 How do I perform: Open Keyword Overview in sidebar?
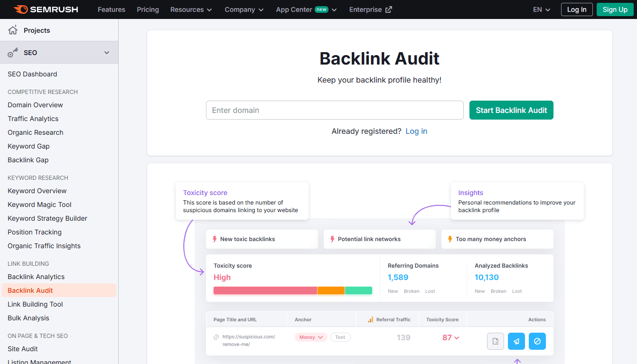(37, 191)
